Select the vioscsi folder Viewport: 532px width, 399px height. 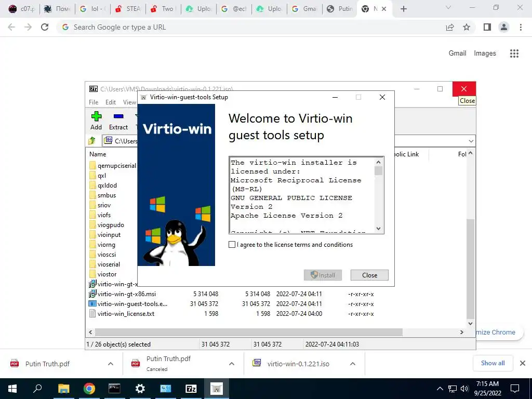(103, 254)
